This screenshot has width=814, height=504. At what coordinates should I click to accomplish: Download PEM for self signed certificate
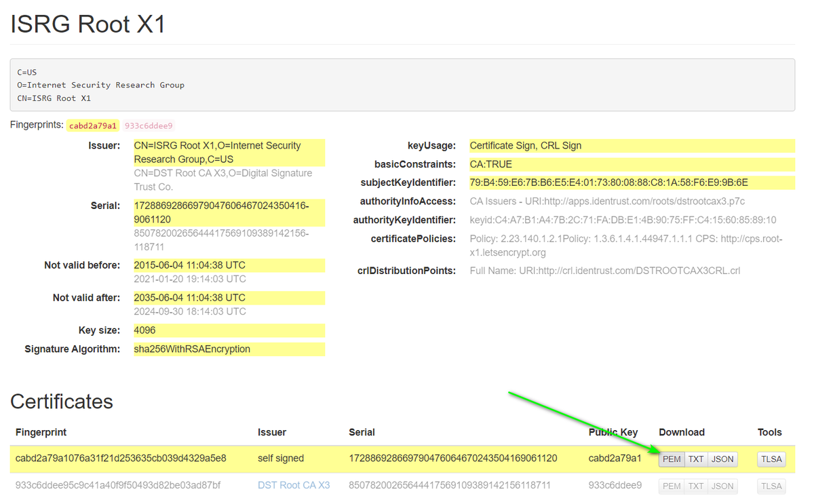pos(672,459)
